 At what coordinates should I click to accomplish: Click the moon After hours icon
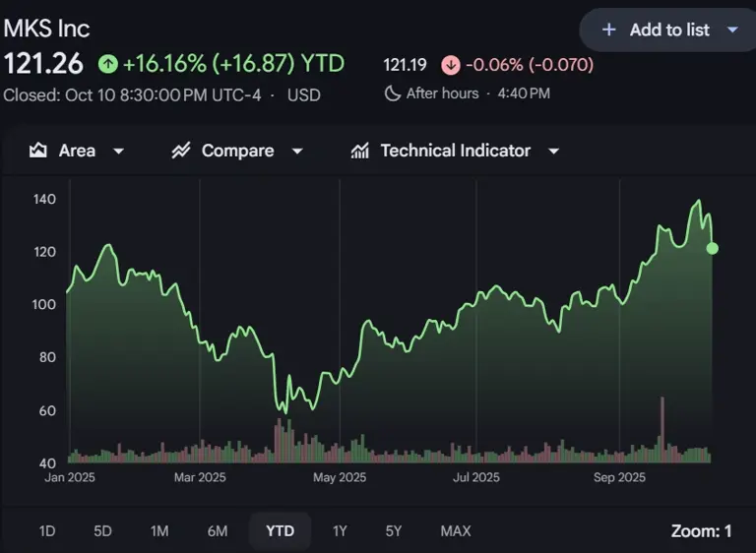tap(393, 93)
